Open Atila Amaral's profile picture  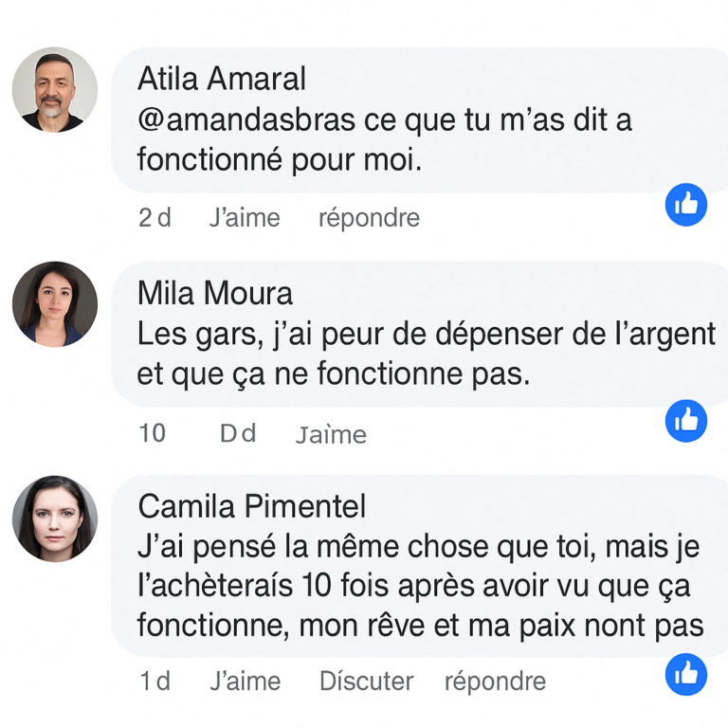tap(55, 90)
